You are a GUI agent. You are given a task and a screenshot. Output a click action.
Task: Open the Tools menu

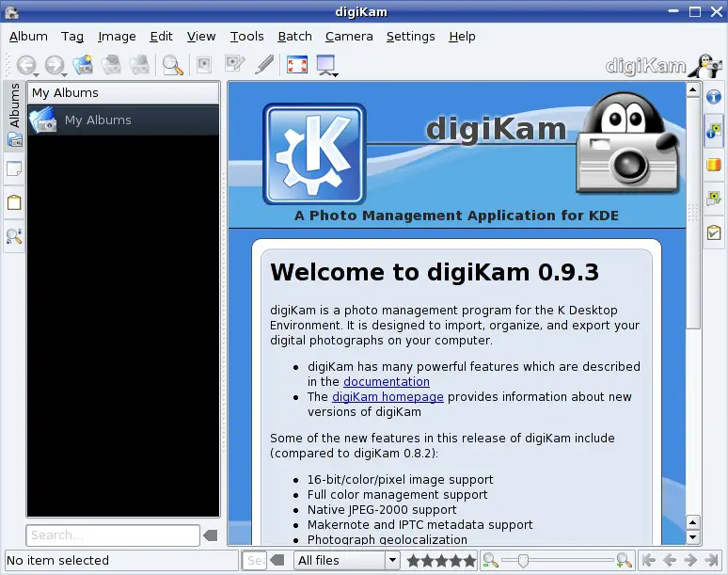247,36
